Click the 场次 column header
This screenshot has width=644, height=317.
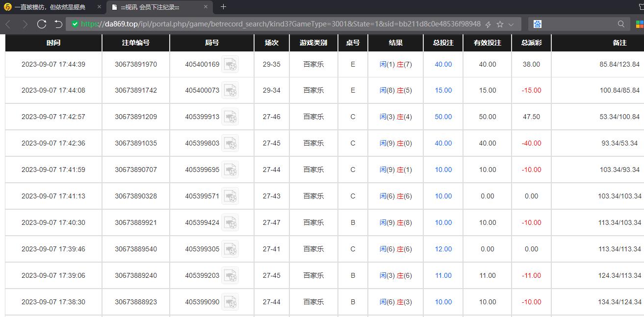click(x=272, y=43)
